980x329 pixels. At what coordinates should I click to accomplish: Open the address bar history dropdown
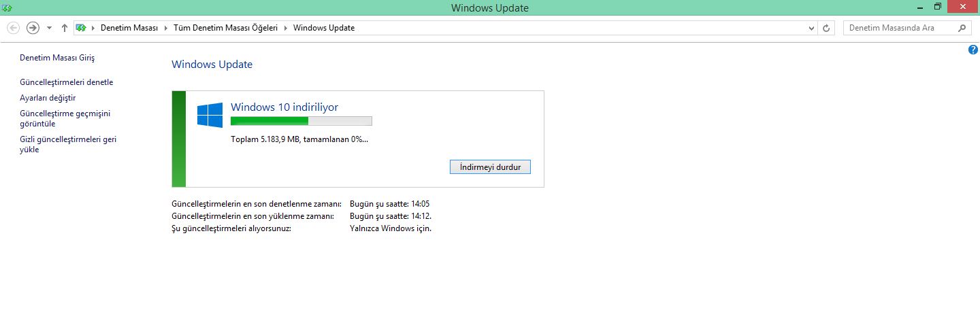coord(811,29)
